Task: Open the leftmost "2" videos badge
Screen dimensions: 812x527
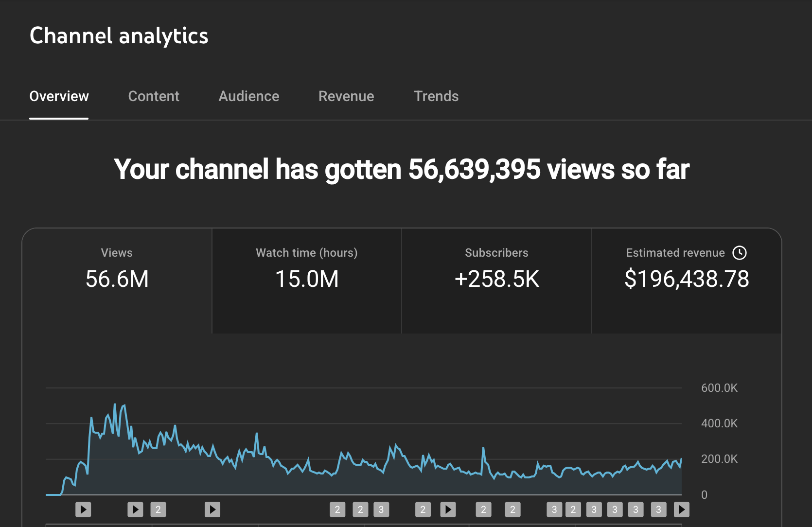Action: 158,509
